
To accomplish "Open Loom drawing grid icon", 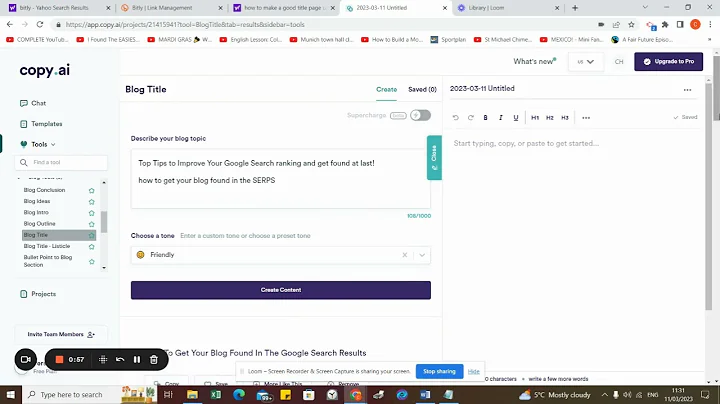I will pyautogui.click(x=103, y=359).
